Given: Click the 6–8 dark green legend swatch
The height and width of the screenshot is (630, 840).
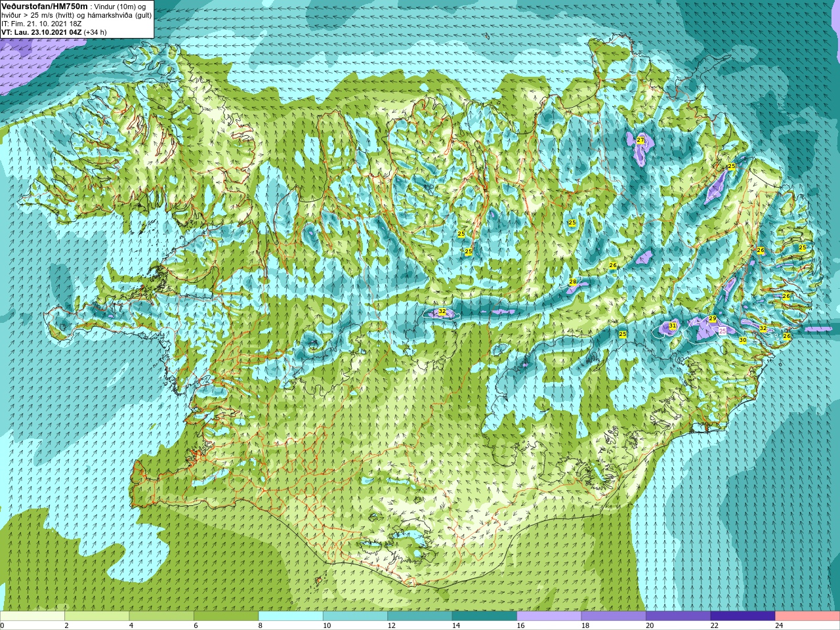Looking at the screenshot, I should coord(226,616).
